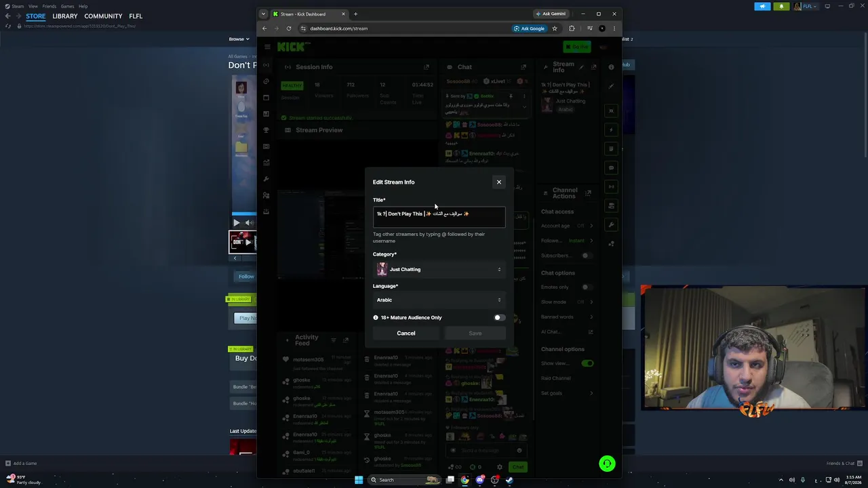This screenshot has width=868, height=488.
Task: Bookmark this page with the star icon
Action: [555, 28]
